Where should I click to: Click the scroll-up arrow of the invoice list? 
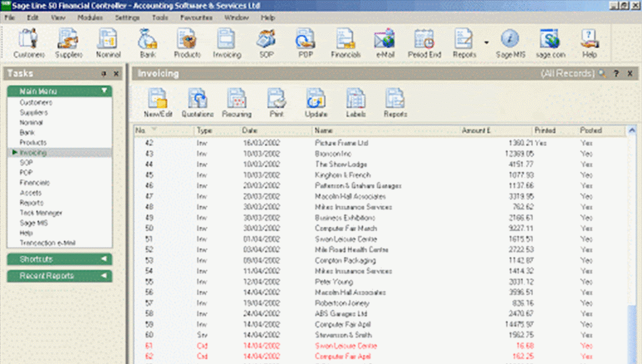click(632, 130)
